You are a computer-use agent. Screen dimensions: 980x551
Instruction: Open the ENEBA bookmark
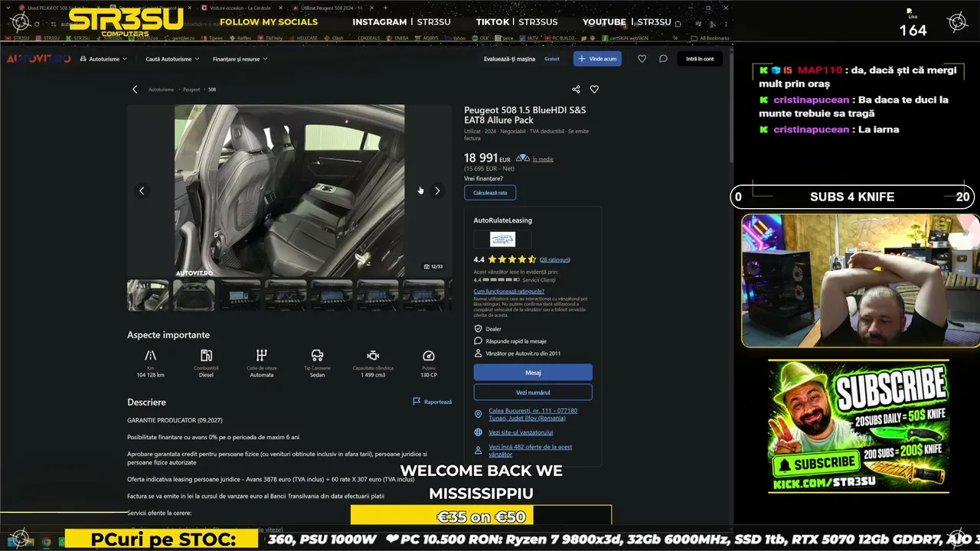point(398,37)
